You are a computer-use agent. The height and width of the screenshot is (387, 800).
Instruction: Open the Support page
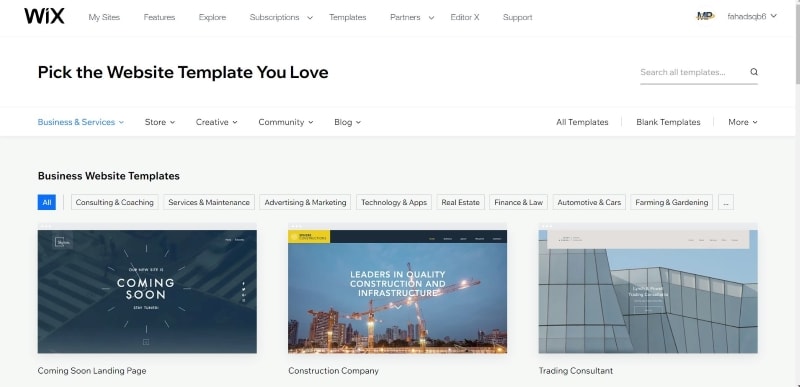(517, 17)
